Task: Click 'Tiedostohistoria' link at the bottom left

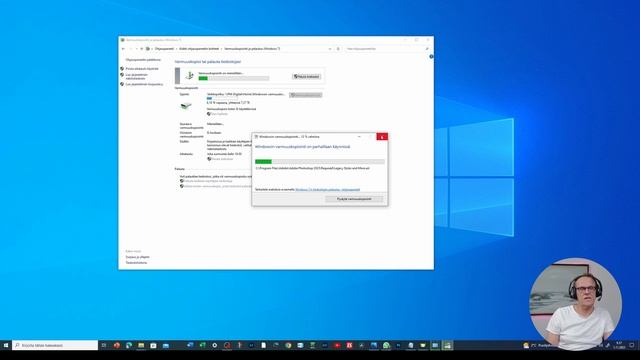Action: coord(136,262)
